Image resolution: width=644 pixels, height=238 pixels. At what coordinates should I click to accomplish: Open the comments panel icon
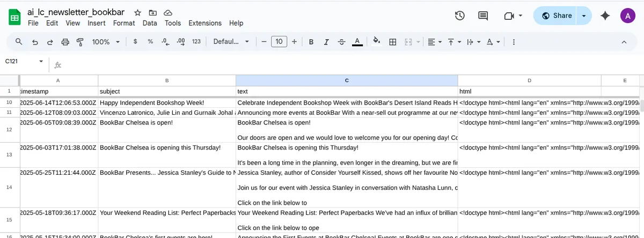(483, 16)
